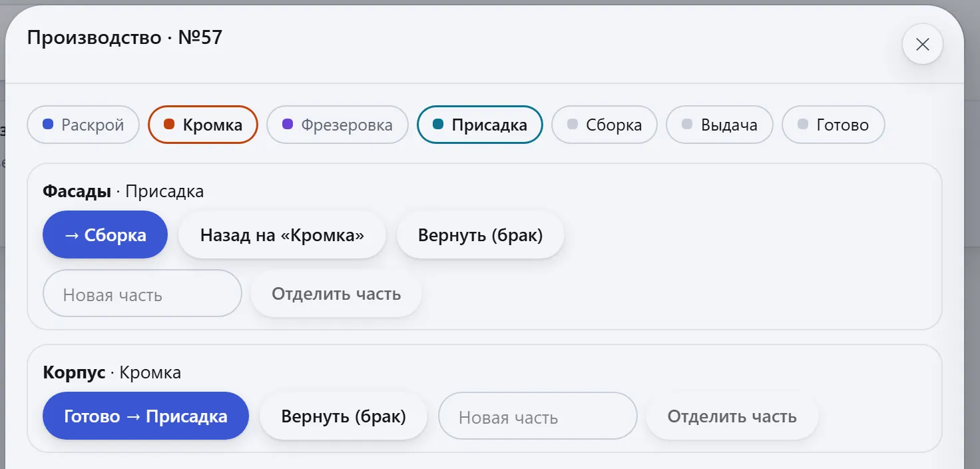Focus the Новая часть field in Корпус
This screenshot has height=469, width=980.
(538, 416)
